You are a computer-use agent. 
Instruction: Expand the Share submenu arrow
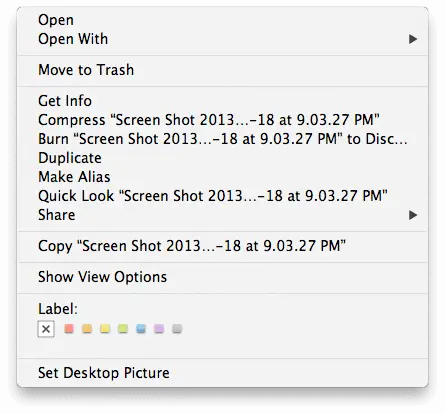pyautogui.click(x=413, y=215)
